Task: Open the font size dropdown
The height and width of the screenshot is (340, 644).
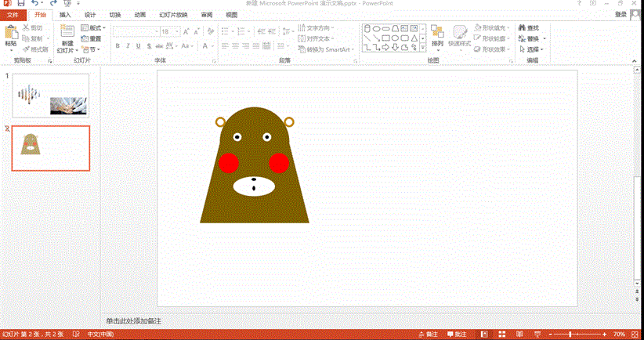Action: pos(177,31)
